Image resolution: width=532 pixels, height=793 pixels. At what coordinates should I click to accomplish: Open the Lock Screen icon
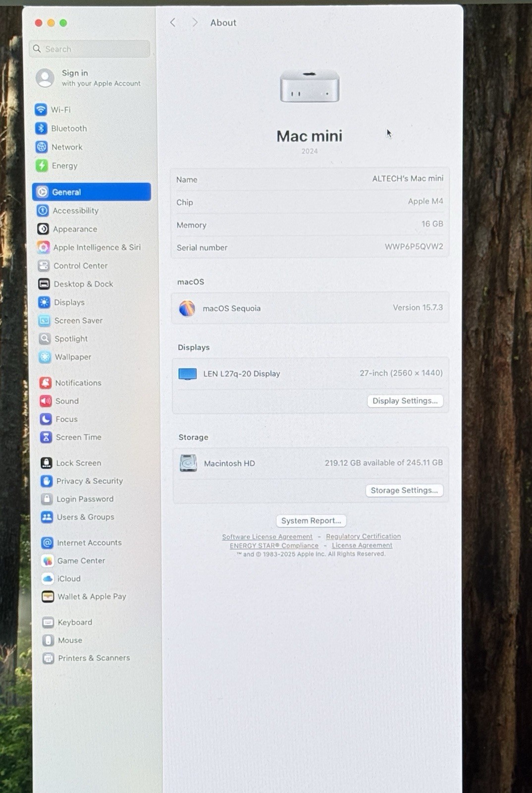(x=47, y=463)
